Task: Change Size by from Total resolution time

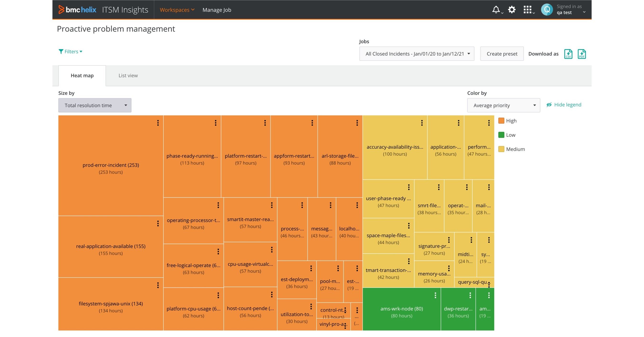Action: 95,105
